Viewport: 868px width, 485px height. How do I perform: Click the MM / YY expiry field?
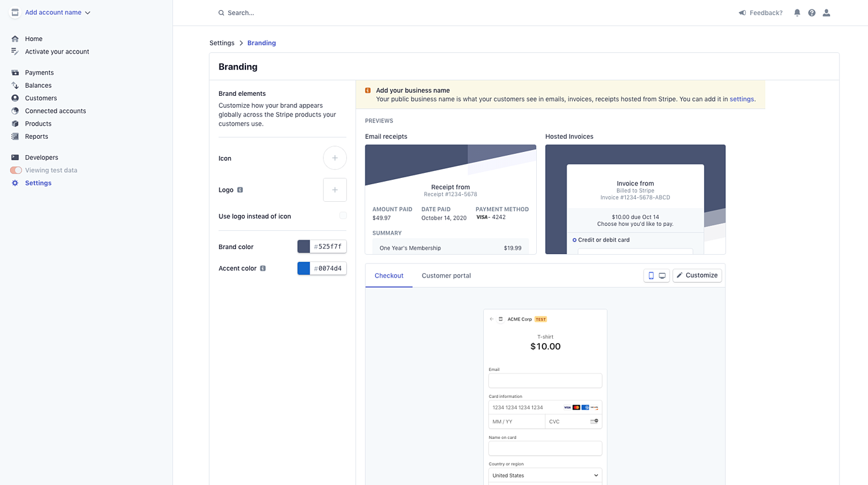(x=517, y=421)
